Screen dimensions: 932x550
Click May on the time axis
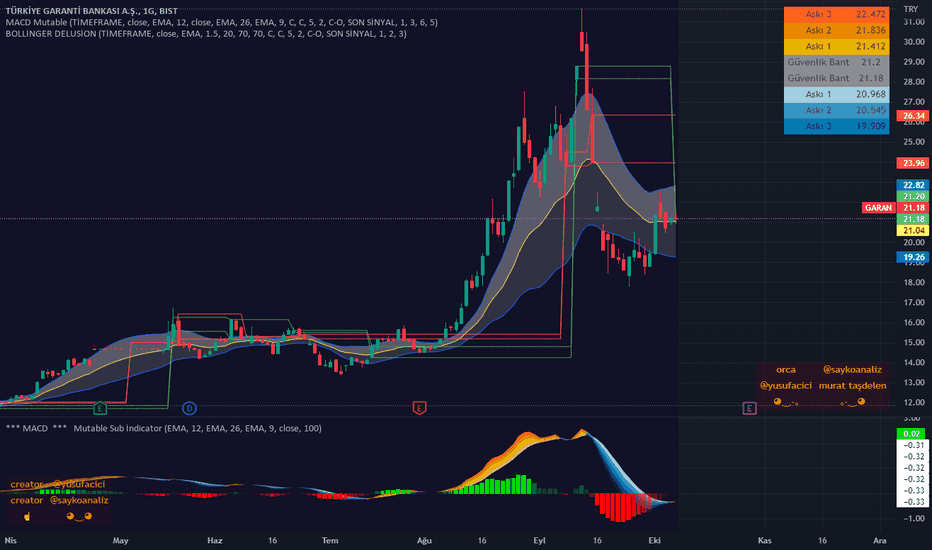pyautogui.click(x=121, y=540)
